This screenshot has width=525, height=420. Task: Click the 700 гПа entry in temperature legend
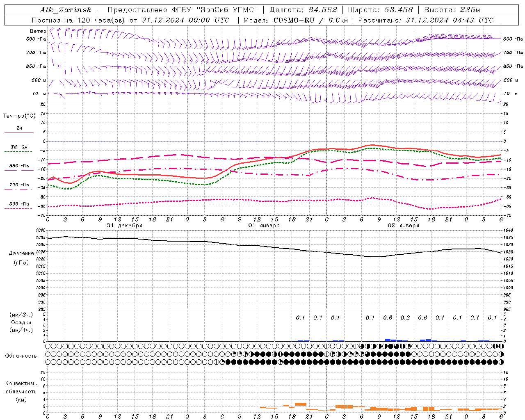19,185
